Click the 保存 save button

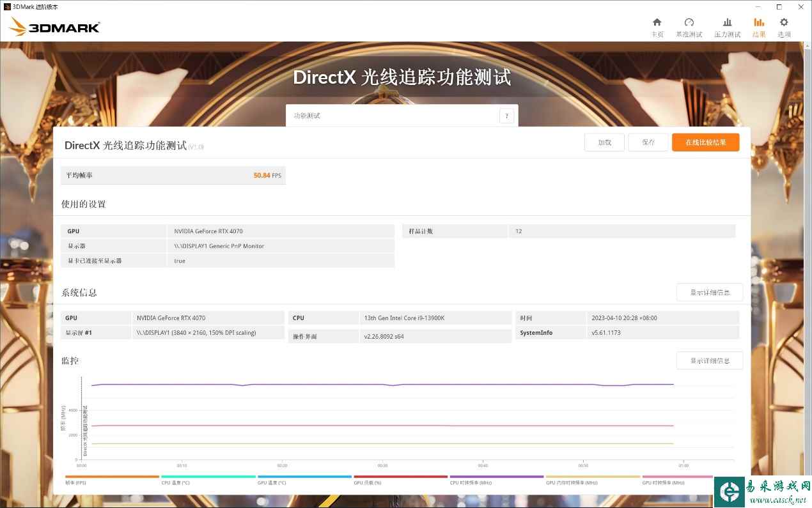tap(648, 142)
